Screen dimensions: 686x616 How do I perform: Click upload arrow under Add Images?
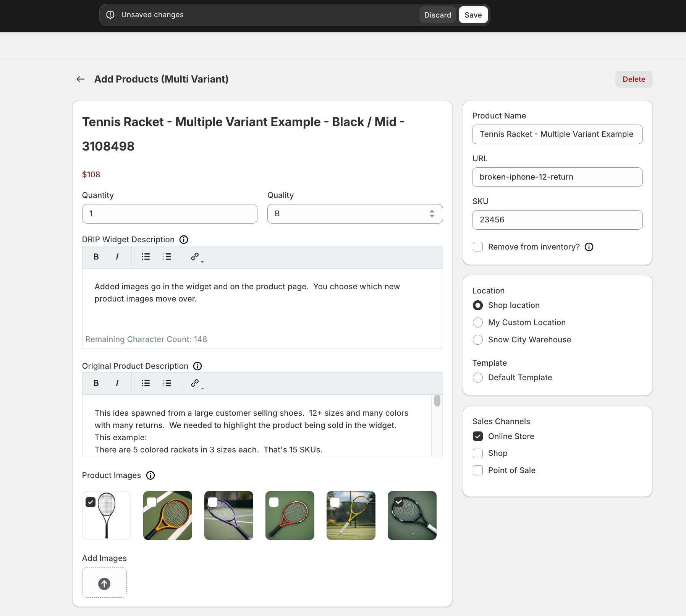coord(104,584)
